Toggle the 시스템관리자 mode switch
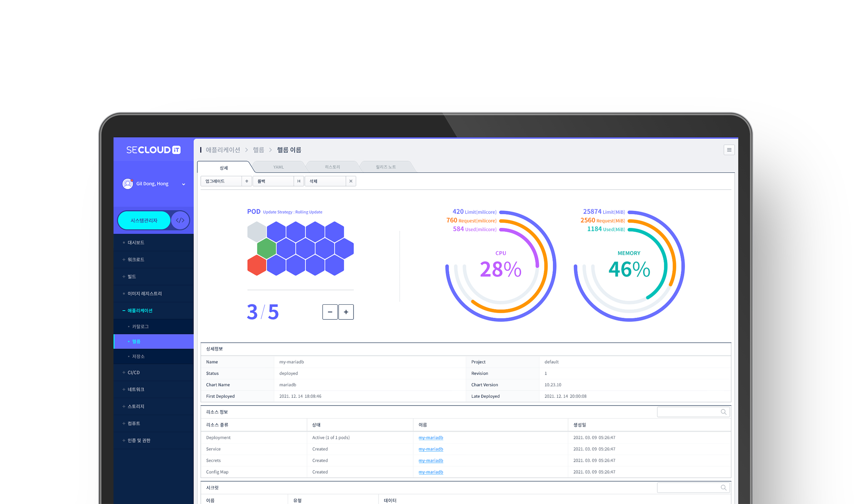This screenshot has width=854, height=504. pyautogui.click(x=144, y=220)
